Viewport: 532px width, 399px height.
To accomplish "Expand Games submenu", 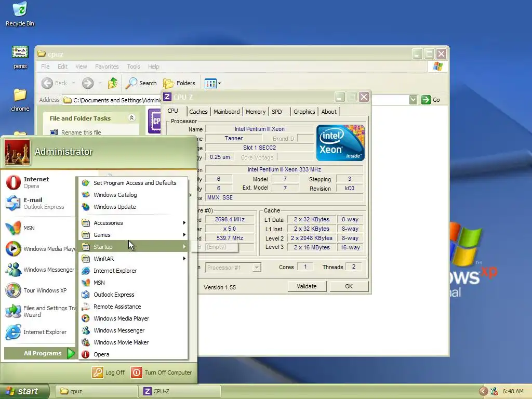I will coord(134,235).
